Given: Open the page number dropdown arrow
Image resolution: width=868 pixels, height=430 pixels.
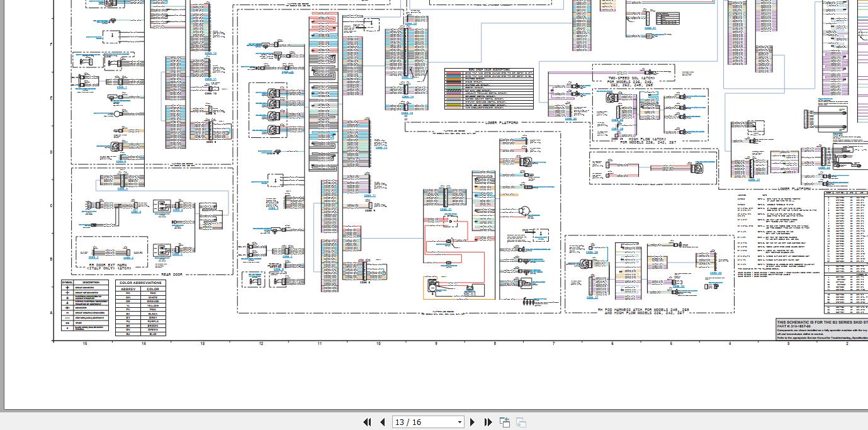Looking at the screenshot, I should pyautogui.click(x=459, y=422).
